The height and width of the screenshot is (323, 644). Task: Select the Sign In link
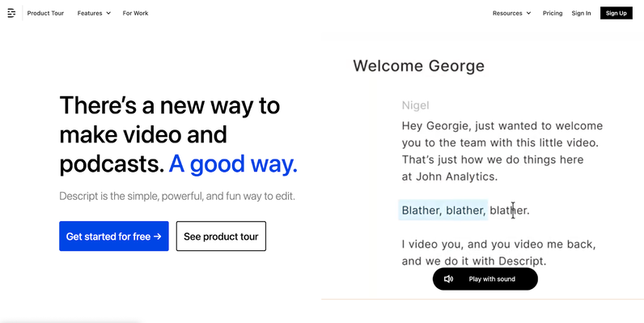[581, 13]
